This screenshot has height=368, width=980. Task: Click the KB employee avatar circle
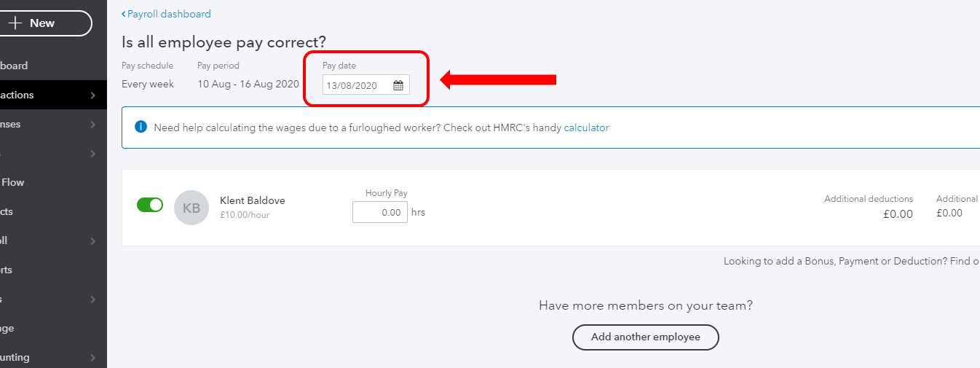click(191, 208)
